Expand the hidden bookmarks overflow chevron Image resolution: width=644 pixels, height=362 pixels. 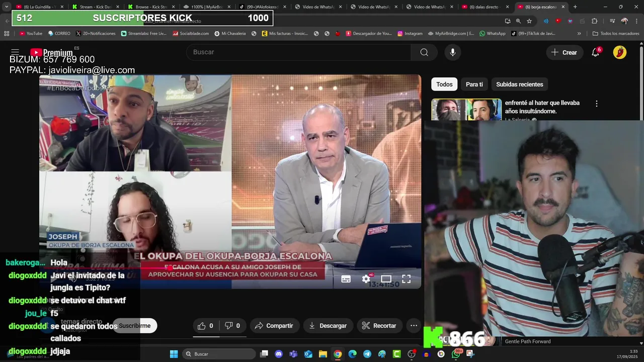click(x=579, y=34)
